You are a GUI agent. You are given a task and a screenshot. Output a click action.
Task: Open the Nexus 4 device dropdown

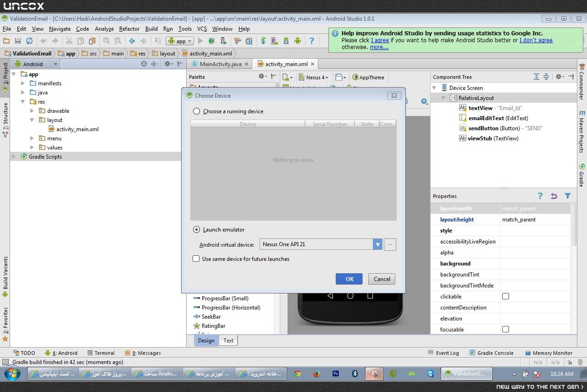313,77
